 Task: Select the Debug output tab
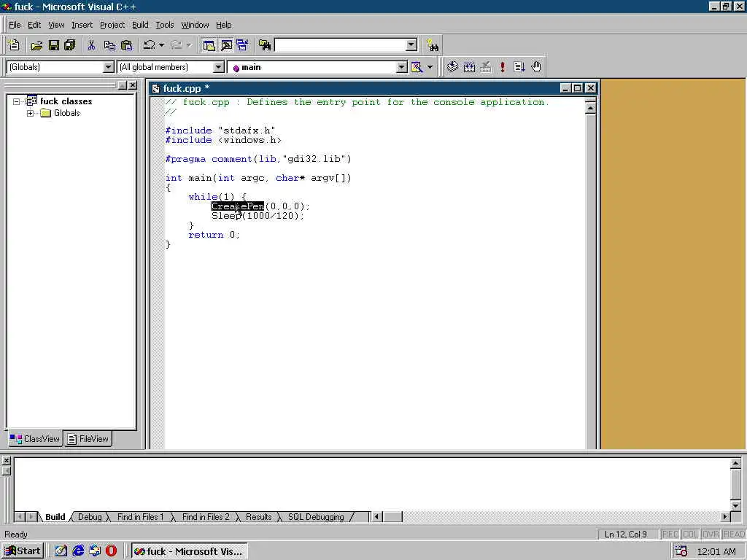point(90,517)
